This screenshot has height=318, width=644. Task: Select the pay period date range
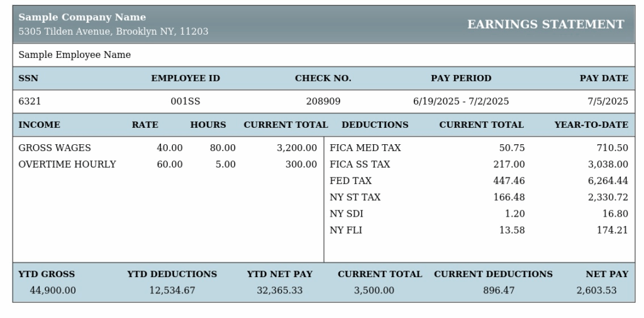tap(461, 101)
